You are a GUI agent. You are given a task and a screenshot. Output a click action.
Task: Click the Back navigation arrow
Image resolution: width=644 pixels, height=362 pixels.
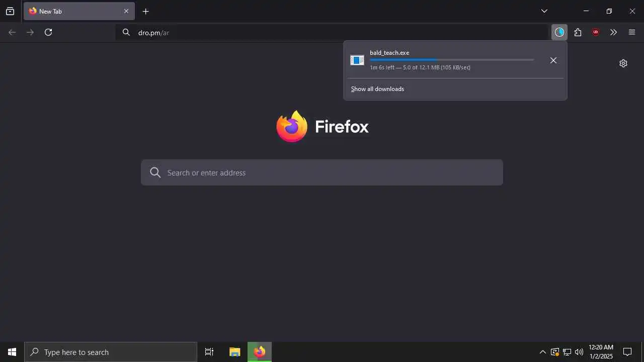[x=12, y=32]
